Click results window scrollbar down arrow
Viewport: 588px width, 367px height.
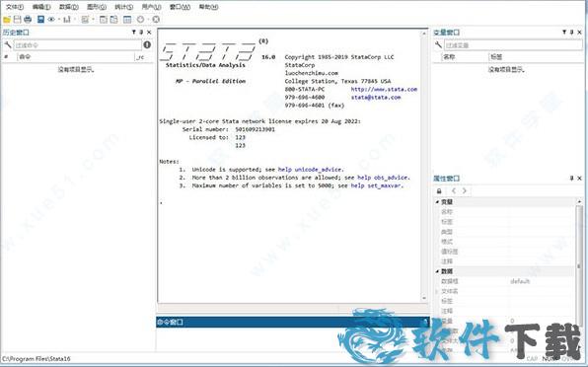424,298
